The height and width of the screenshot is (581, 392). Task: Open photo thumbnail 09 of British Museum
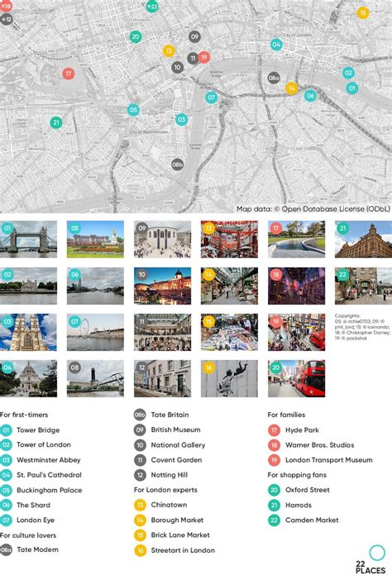point(162,239)
